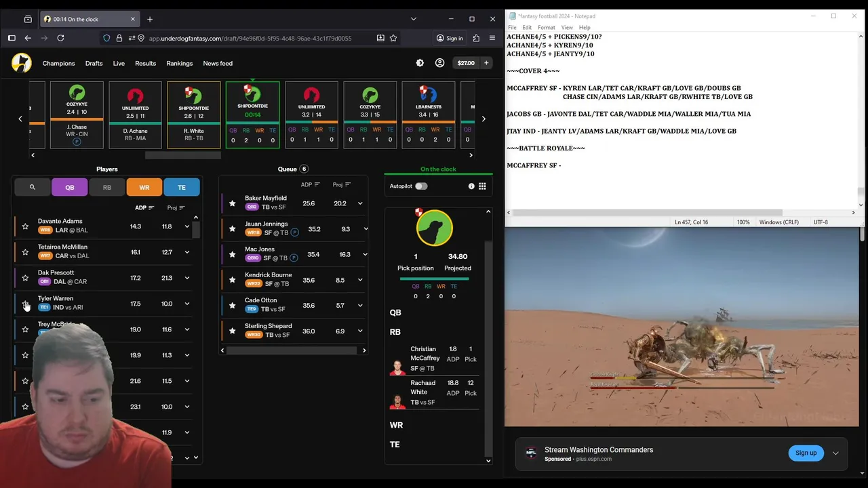Sort the player list by ADP
The image size is (868, 488).
(144, 207)
